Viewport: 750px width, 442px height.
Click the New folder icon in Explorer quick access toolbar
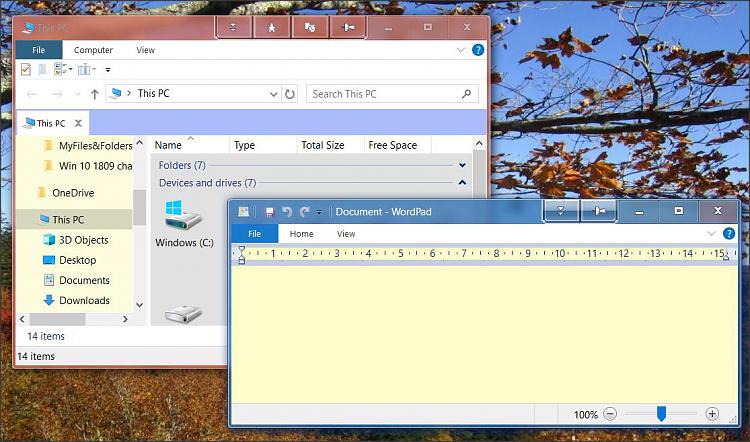pos(43,69)
